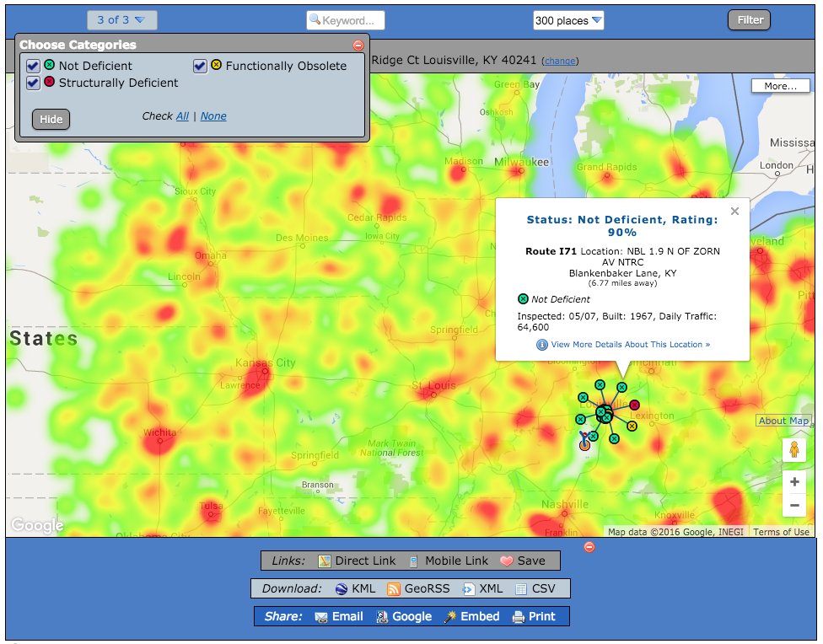Uncheck the Not Deficient category checkbox

click(x=33, y=66)
